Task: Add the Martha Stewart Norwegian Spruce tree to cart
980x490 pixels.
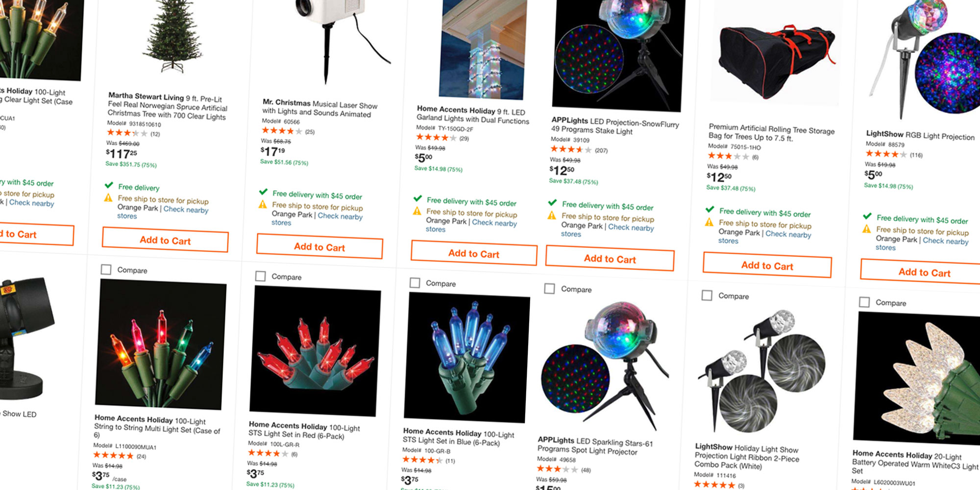Action: tap(165, 241)
